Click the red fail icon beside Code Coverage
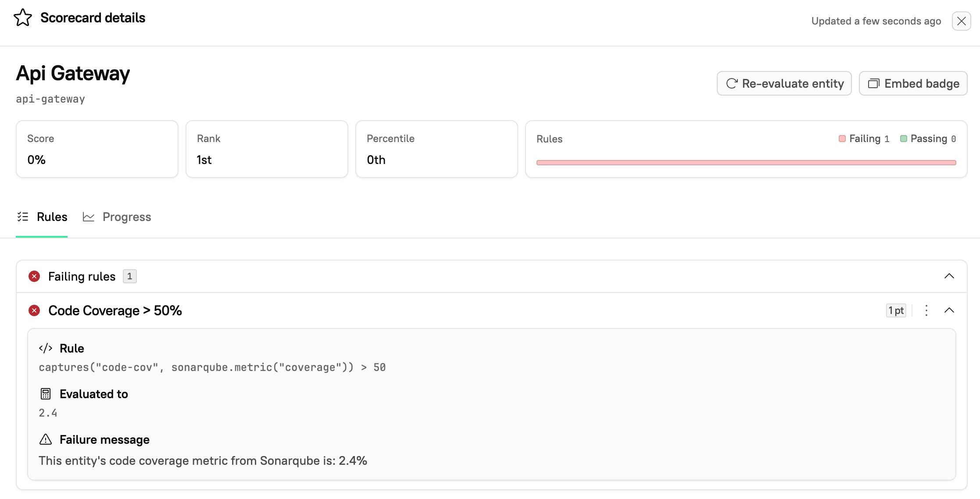Image resolution: width=980 pixels, height=499 pixels. coord(34,310)
